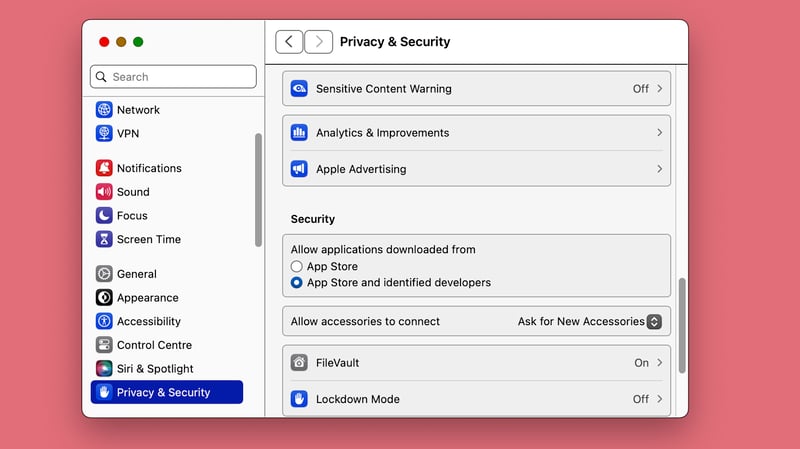Click the Screen Time hourglass icon
Image resolution: width=800 pixels, height=449 pixels.
[x=104, y=239]
